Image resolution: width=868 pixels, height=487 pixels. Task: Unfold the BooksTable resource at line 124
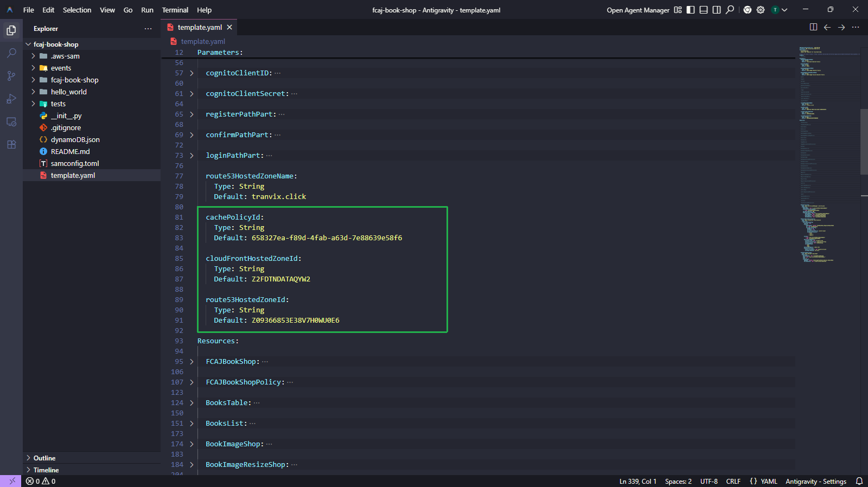click(x=192, y=403)
